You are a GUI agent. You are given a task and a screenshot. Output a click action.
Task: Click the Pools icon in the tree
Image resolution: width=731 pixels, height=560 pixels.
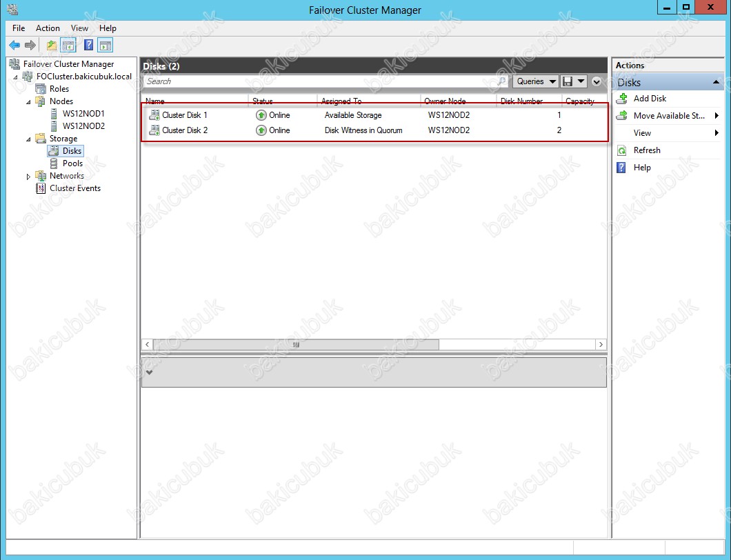(54, 163)
